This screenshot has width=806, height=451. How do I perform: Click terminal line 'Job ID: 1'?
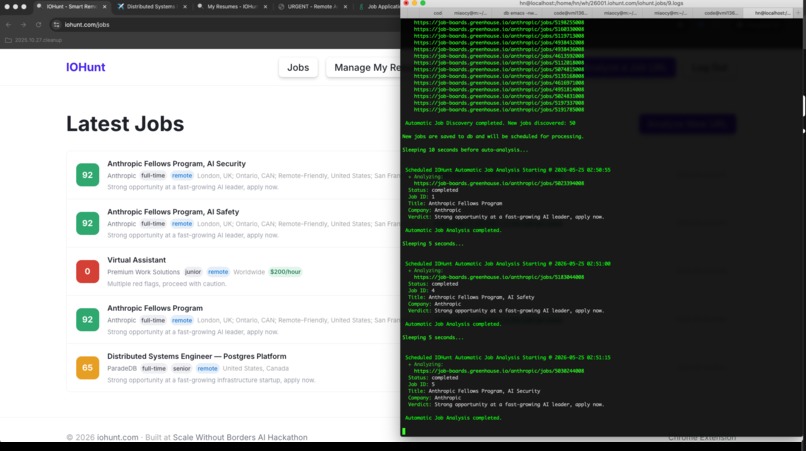[421, 197]
